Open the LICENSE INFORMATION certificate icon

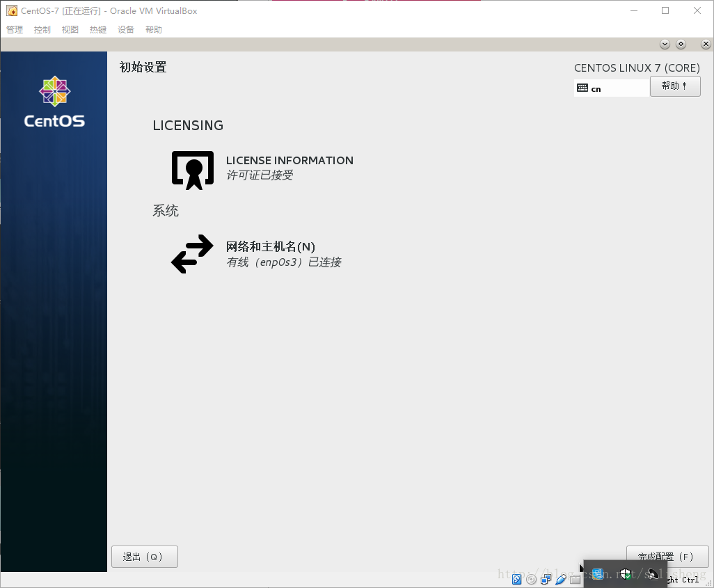[x=193, y=170]
